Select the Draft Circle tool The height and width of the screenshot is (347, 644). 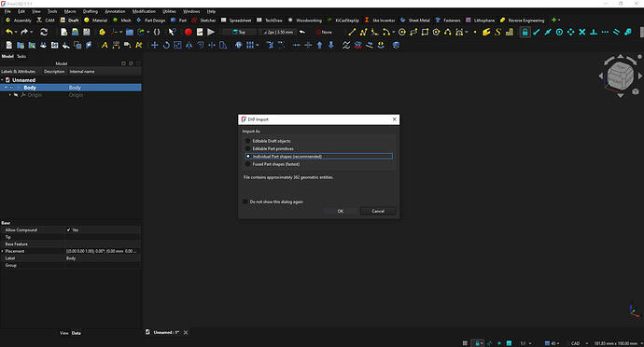[x=402, y=32]
